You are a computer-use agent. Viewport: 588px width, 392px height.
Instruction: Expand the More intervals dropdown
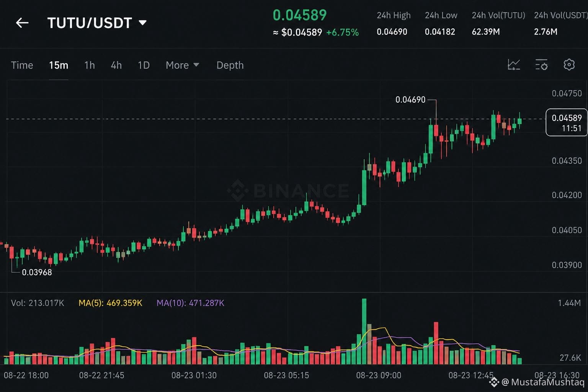182,65
